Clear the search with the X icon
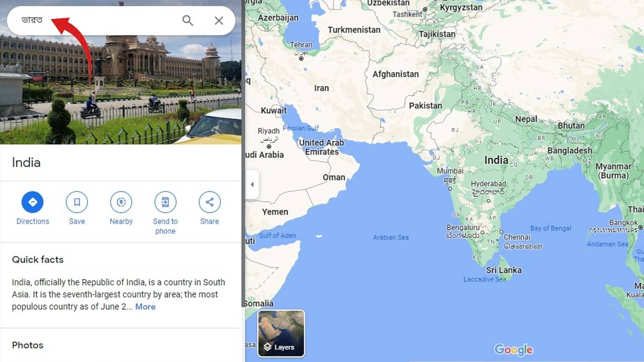Image resolution: width=644 pixels, height=362 pixels. tap(219, 21)
